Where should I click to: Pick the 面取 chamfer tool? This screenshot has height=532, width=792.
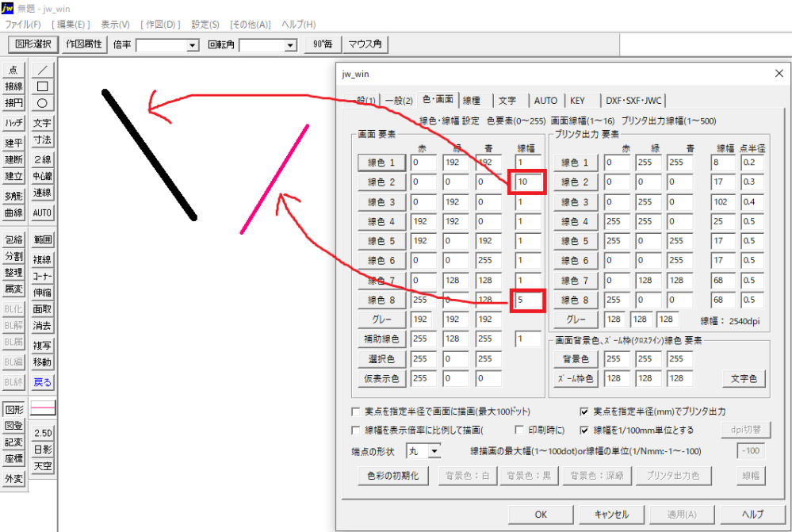43,309
